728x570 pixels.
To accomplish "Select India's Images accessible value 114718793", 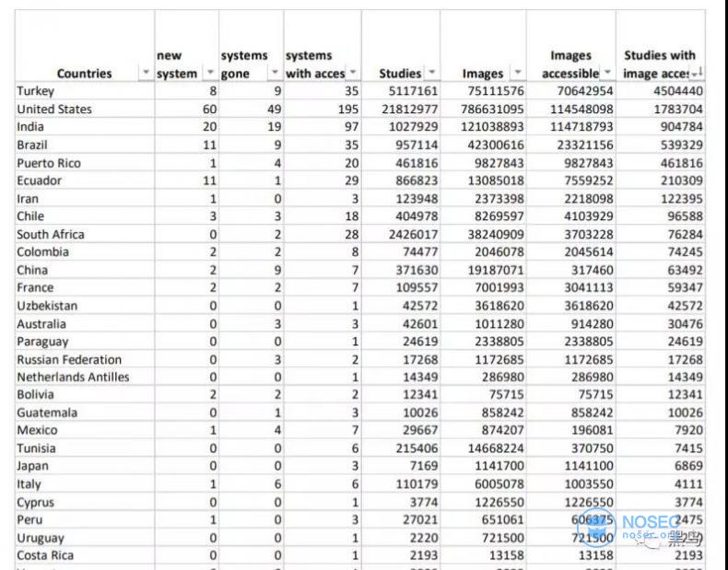I will coord(571,126).
